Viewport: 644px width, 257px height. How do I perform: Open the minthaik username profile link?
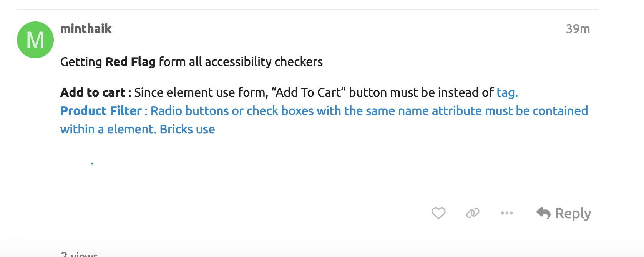click(x=86, y=29)
